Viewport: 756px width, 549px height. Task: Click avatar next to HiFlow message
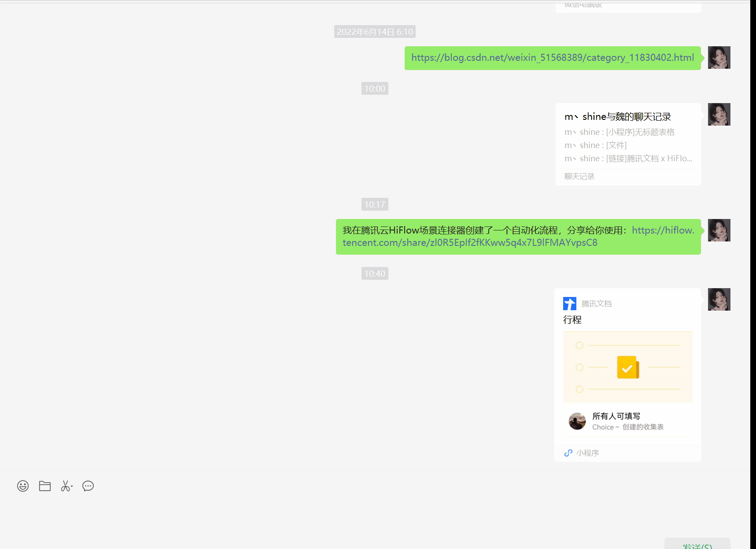719,230
